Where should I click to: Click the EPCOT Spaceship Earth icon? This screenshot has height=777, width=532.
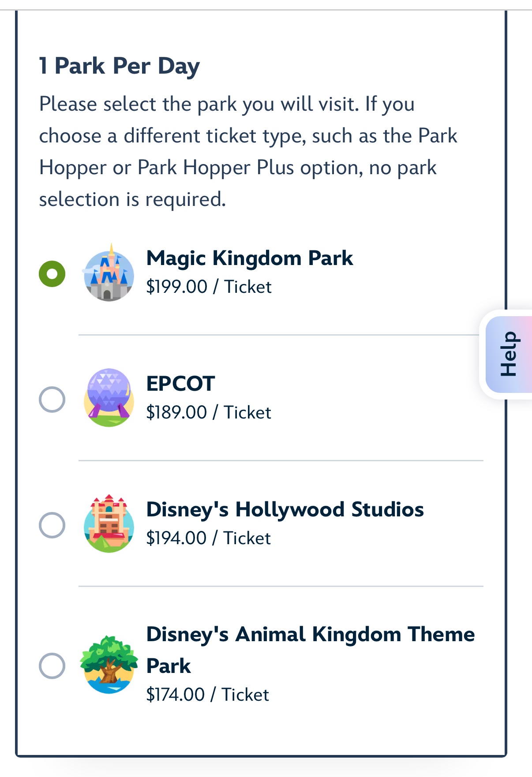109,398
